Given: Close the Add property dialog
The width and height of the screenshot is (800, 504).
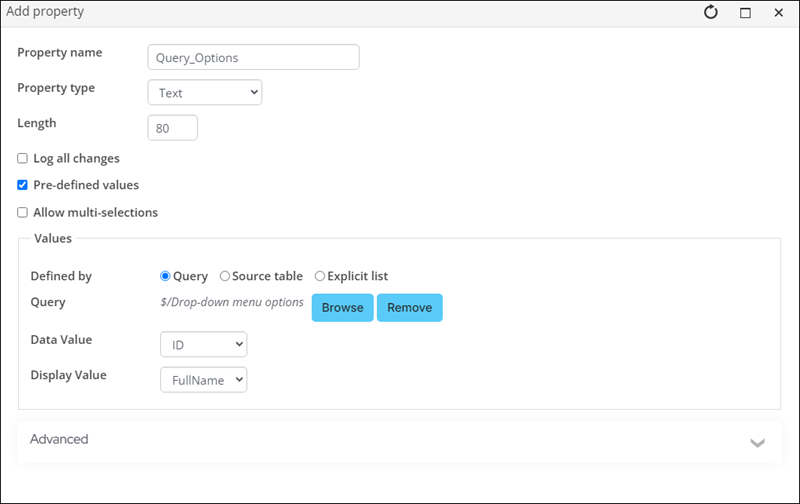Looking at the screenshot, I should tap(778, 13).
